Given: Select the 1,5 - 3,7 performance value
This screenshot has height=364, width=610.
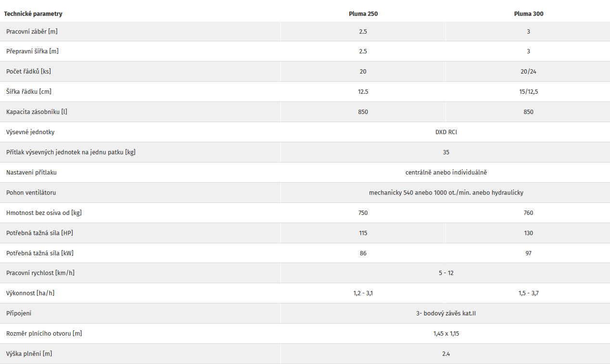Looking at the screenshot, I should coord(529,293).
